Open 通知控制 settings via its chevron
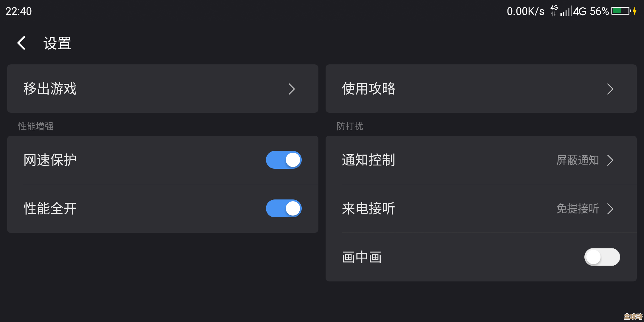The width and height of the screenshot is (644, 322). point(610,160)
